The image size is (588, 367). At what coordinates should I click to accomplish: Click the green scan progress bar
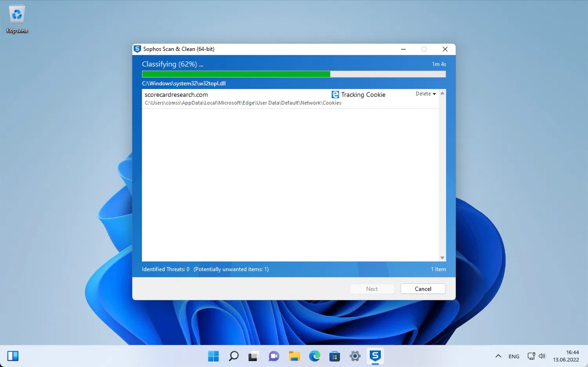tap(294, 74)
